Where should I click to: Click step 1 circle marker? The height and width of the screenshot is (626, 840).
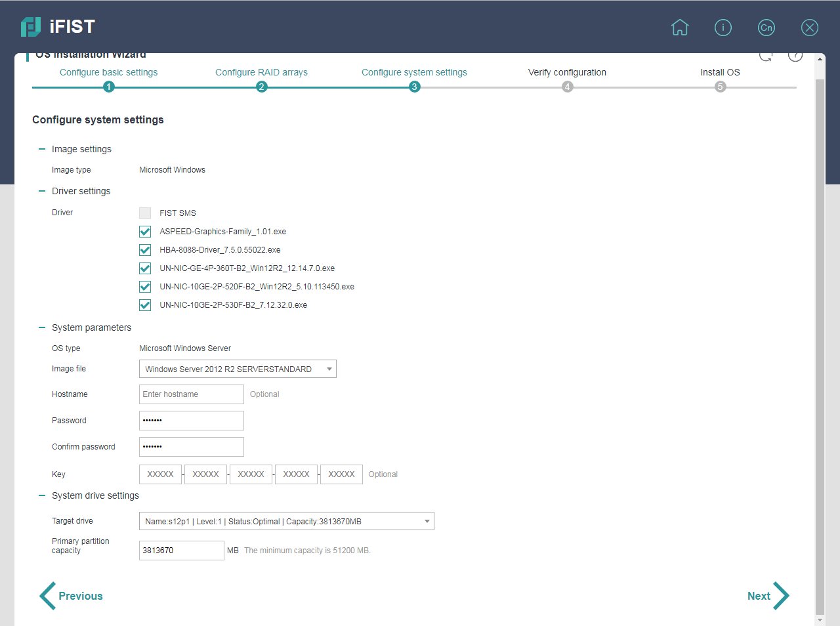pyautogui.click(x=109, y=87)
